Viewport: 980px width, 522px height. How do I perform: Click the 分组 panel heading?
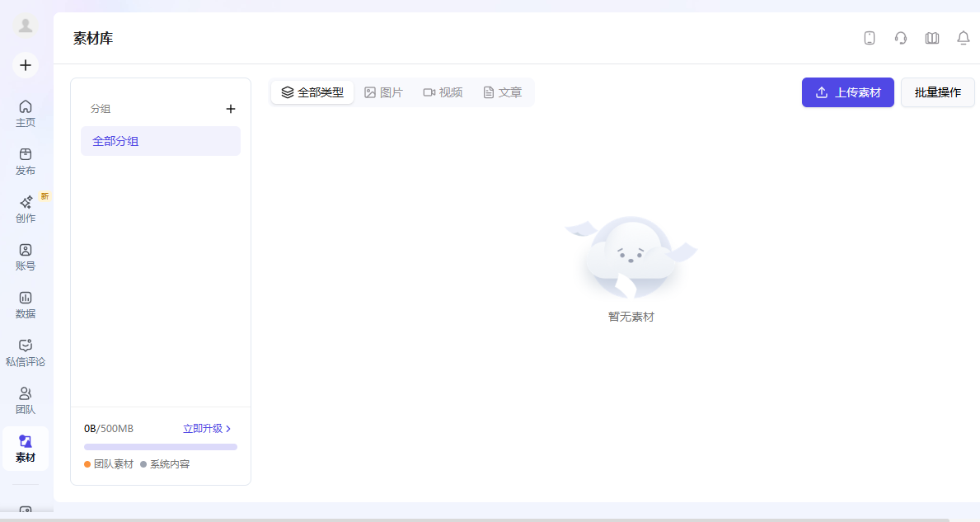(100, 109)
